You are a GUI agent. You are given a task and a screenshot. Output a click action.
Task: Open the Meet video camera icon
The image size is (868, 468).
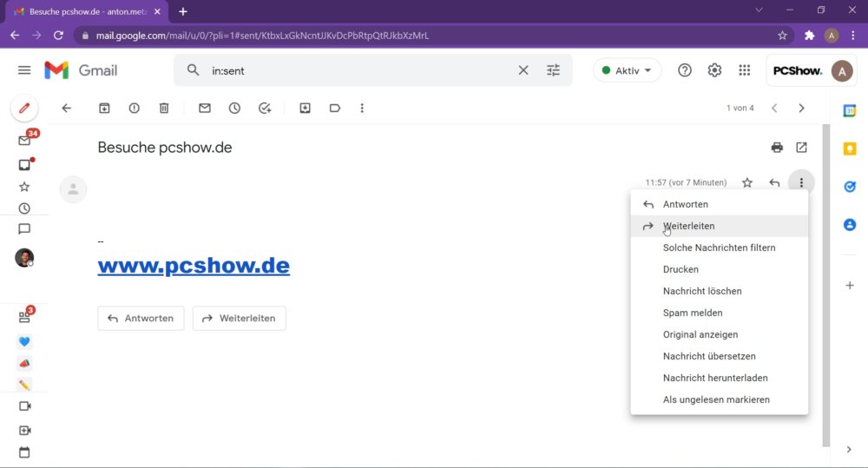25,406
